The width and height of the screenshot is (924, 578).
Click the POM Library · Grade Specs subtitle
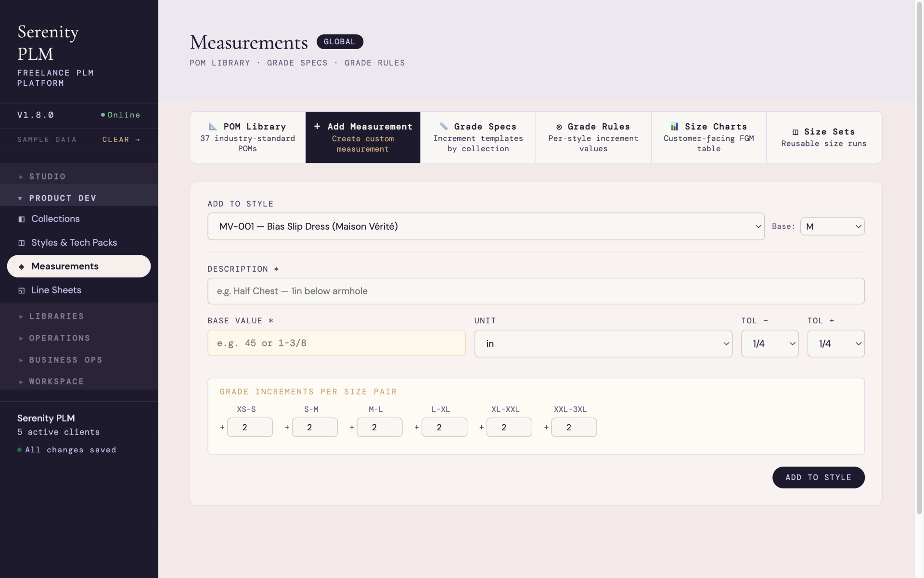point(297,63)
